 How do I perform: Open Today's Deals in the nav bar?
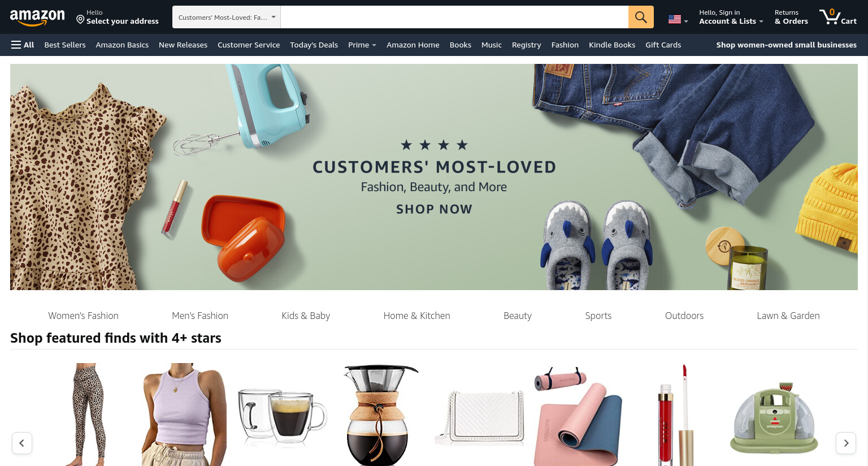[x=314, y=45]
